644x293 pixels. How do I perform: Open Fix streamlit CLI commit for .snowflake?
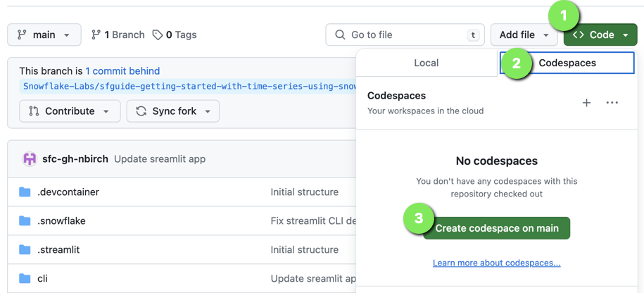pyautogui.click(x=313, y=220)
